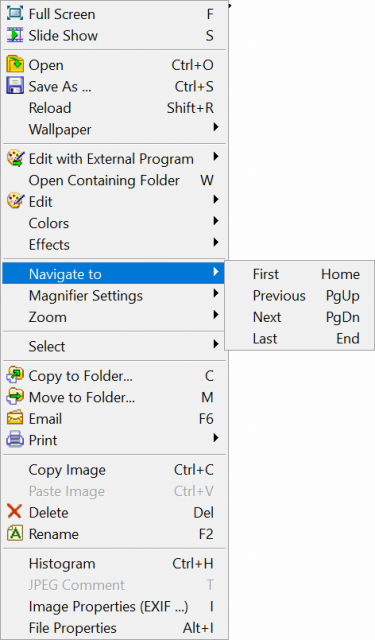The height and width of the screenshot is (640, 375).
Task: Click the Save As floppy disk icon
Action: click(15, 87)
